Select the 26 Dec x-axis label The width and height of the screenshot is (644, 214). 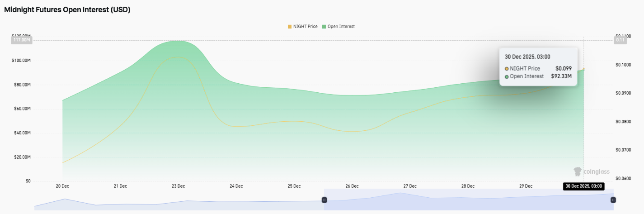point(352,186)
